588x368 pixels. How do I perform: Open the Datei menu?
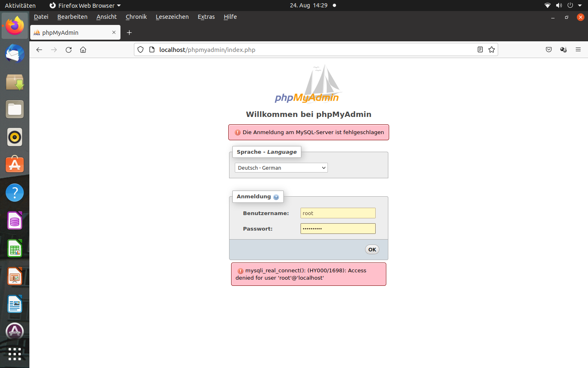[x=41, y=17]
